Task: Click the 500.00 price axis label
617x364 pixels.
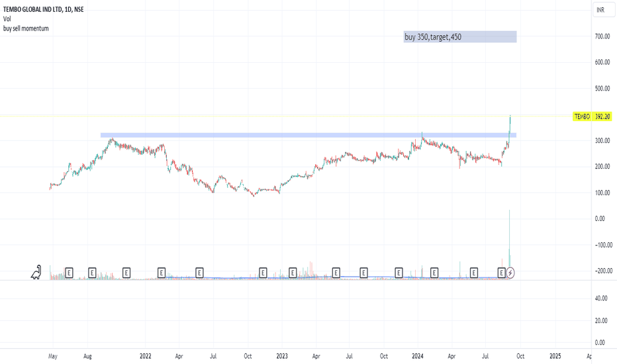Action: pyautogui.click(x=602, y=89)
